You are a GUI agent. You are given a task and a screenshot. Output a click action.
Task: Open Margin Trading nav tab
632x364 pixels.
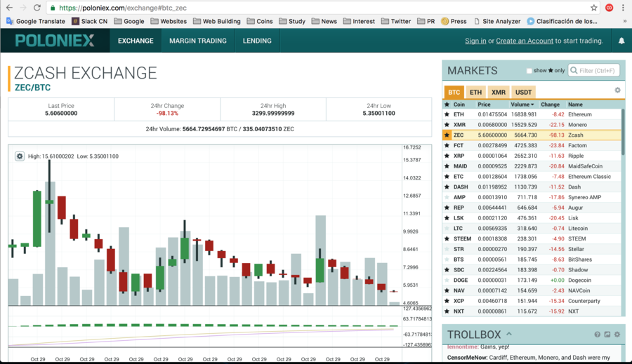point(198,41)
